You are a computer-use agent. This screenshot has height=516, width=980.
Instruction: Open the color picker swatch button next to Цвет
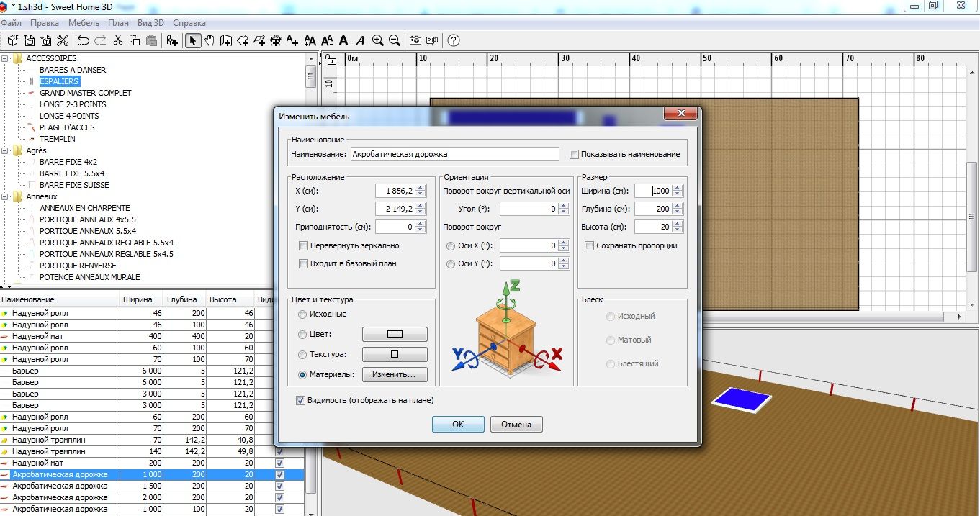click(394, 335)
